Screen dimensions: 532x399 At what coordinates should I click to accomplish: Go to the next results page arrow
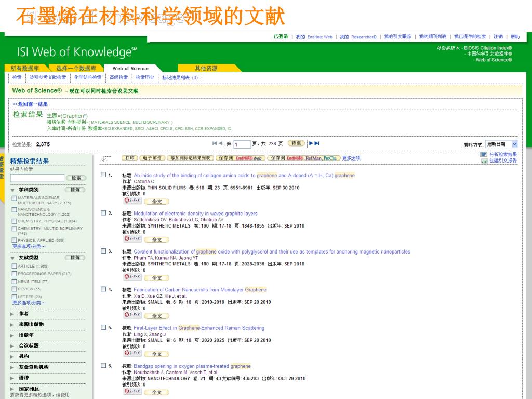pyautogui.click(x=311, y=143)
